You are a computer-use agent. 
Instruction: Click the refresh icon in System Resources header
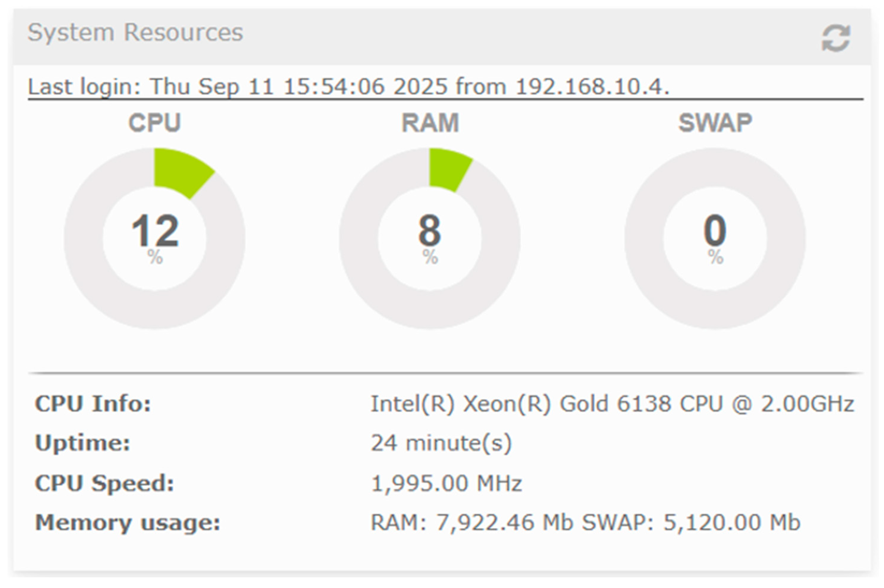tap(835, 38)
